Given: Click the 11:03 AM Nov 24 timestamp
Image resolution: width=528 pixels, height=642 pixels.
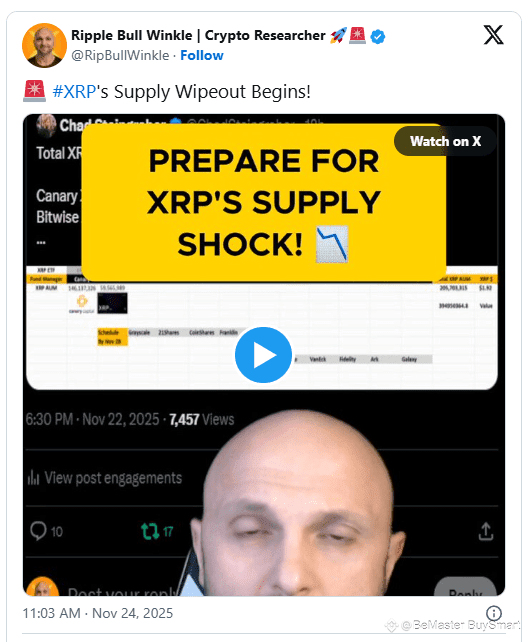Looking at the screenshot, I should click(x=98, y=613).
